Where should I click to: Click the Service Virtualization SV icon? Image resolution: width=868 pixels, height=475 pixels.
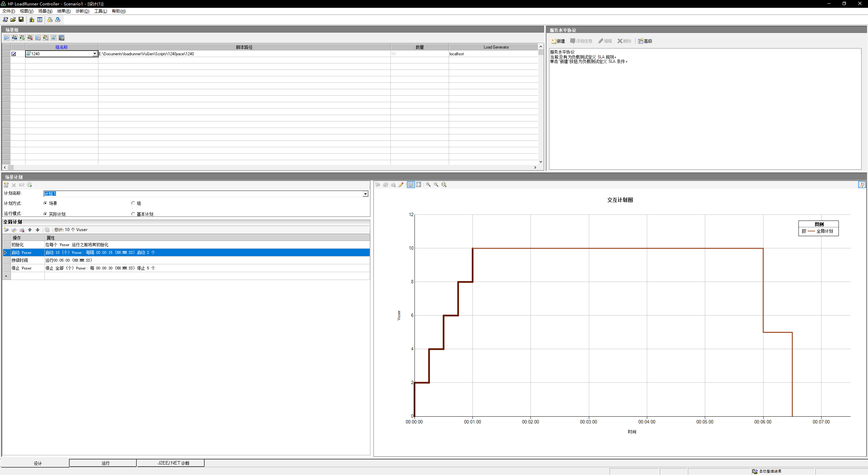[61, 38]
